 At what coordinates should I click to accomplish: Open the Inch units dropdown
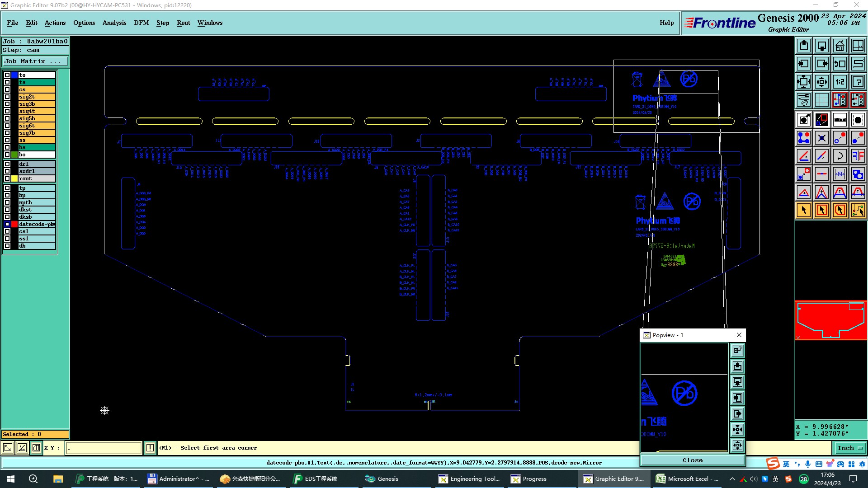coord(850,448)
